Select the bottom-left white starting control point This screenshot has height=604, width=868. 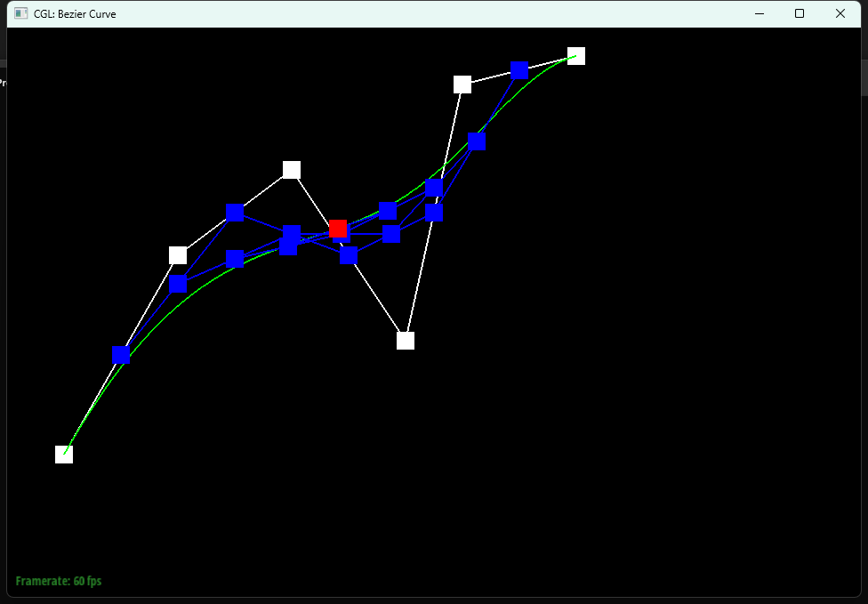(64, 455)
